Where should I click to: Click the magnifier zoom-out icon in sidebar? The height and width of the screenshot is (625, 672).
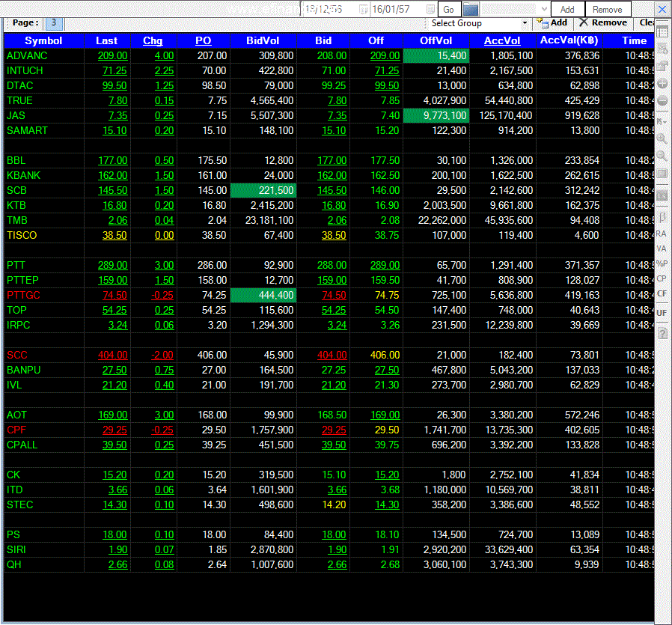pos(662,156)
